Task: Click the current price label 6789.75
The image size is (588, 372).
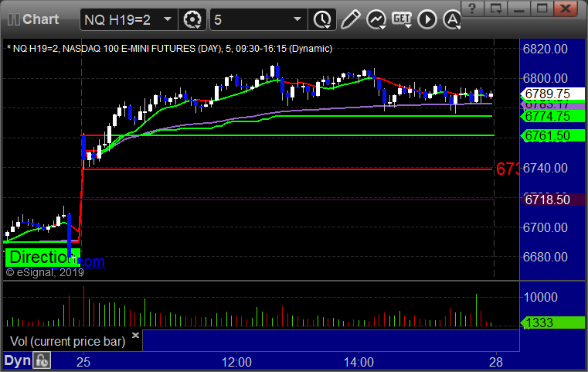Action: click(552, 94)
